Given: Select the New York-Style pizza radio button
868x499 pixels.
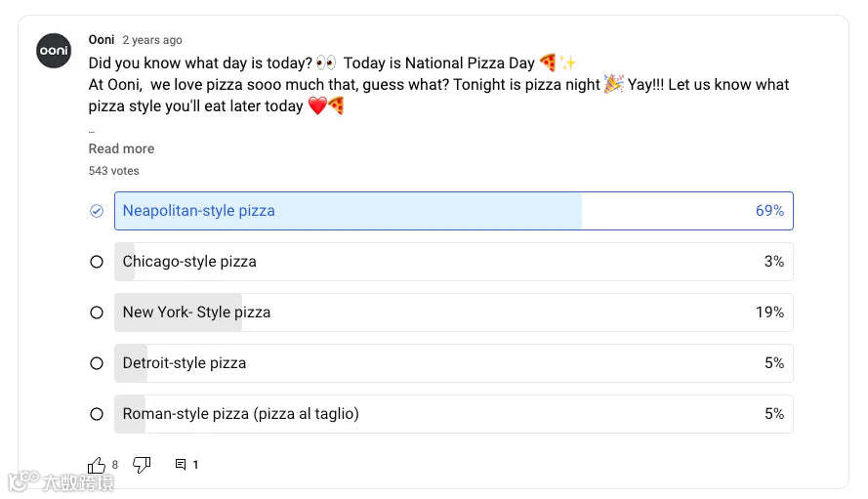Looking at the screenshot, I should coord(97,312).
